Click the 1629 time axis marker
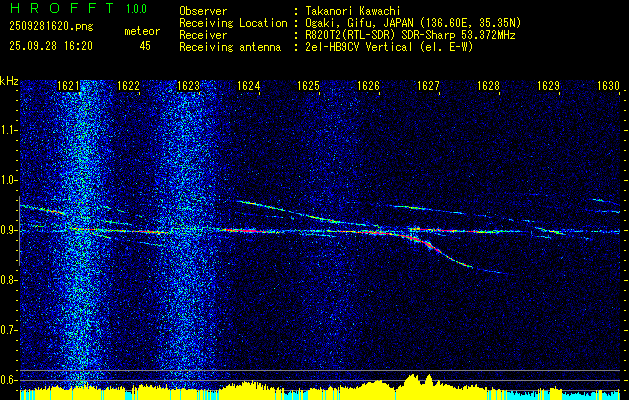 tap(548, 86)
